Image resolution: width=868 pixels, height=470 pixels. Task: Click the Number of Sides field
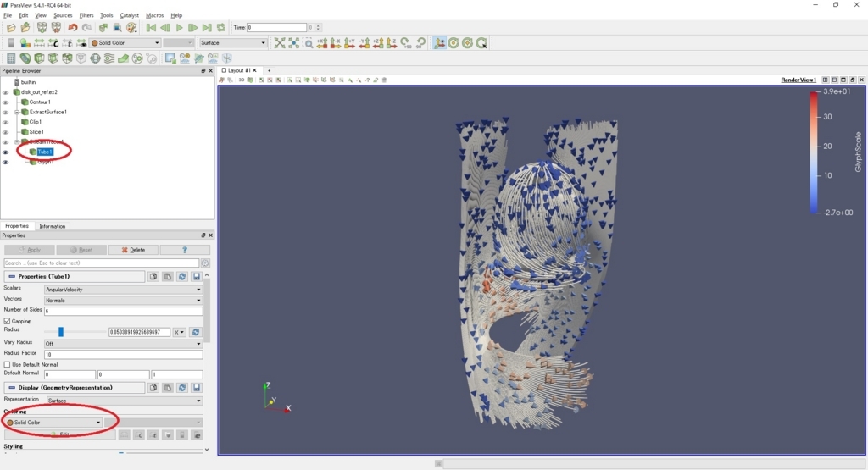(123, 311)
